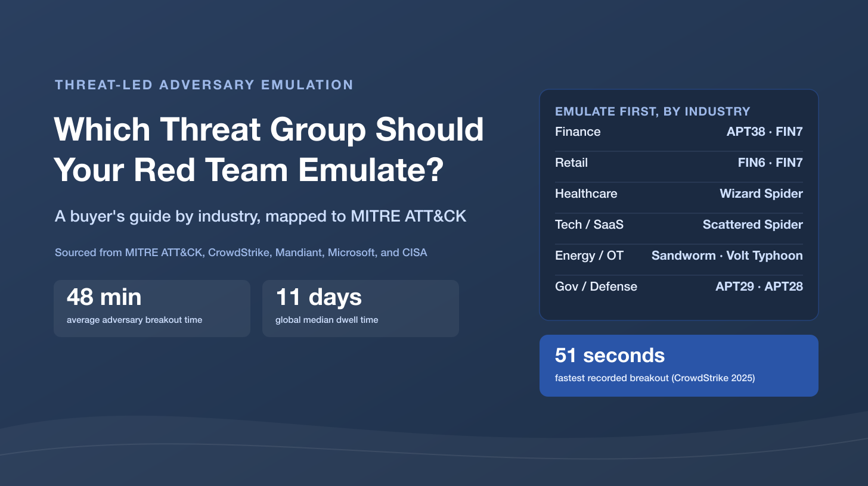Click the 'Finance' industry label

[578, 132]
